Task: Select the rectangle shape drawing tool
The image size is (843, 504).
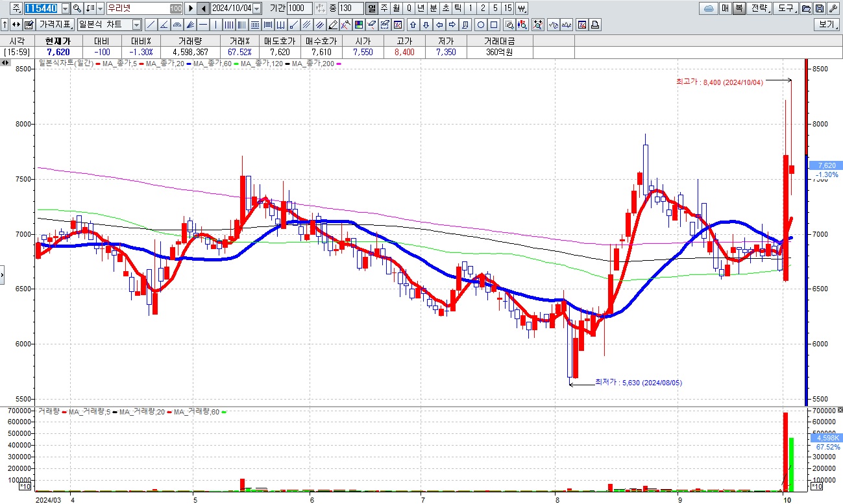Action: 494,25
